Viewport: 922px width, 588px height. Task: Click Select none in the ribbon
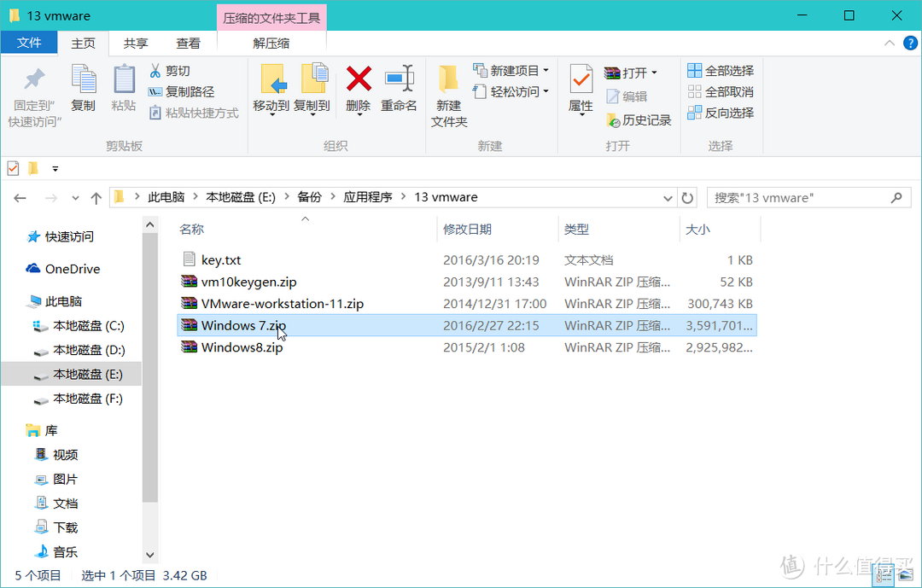pyautogui.click(x=721, y=91)
